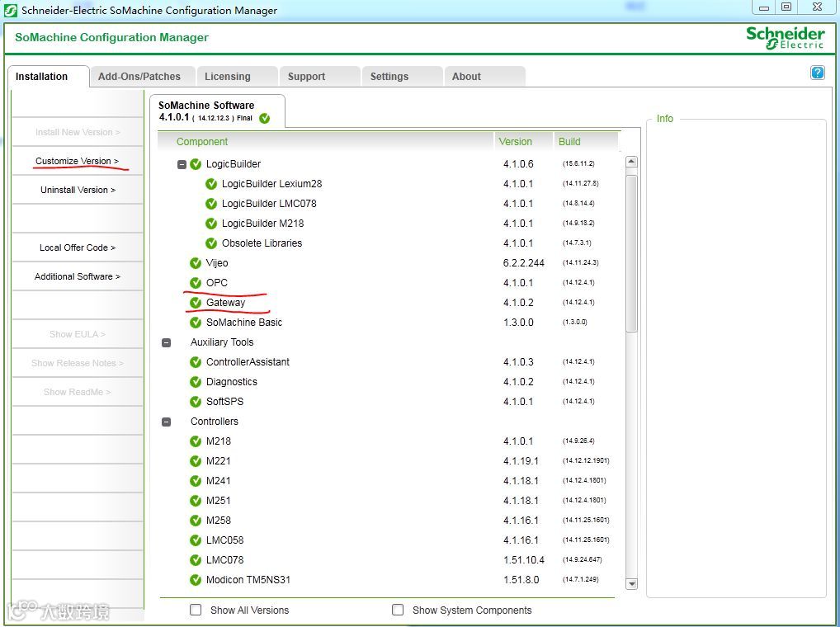Image resolution: width=840 pixels, height=627 pixels.
Task: Click the green check icon beside LogicBuilder
Action: (196, 164)
